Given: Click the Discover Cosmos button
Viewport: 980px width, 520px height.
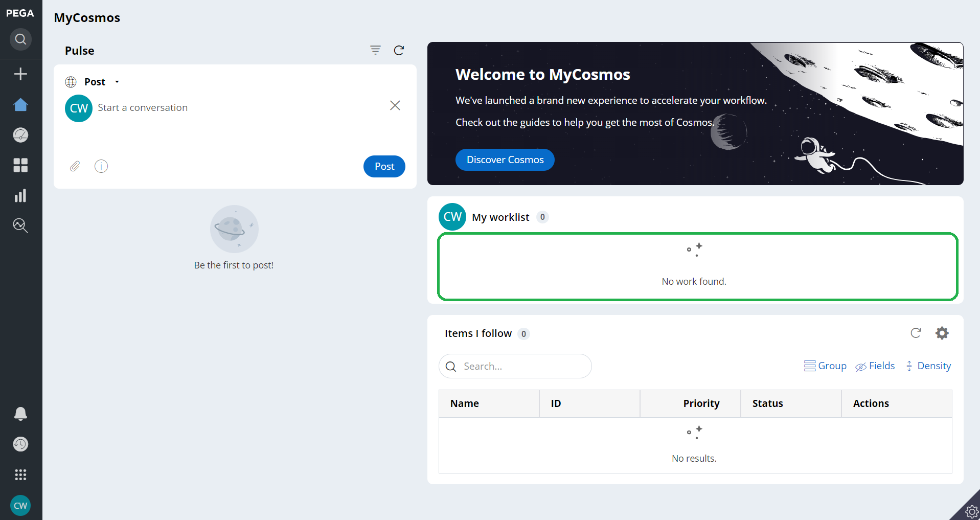Looking at the screenshot, I should pos(505,160).
